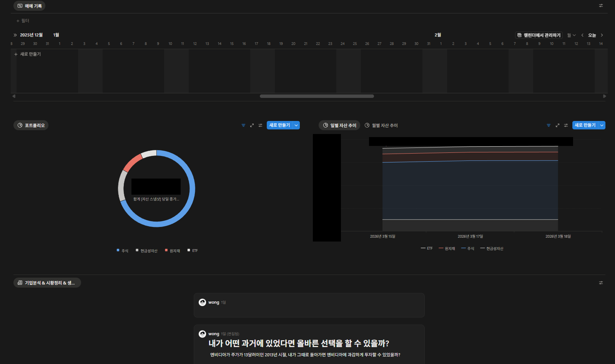This screenshot has height=364, width=615.
Task: Add a filter with + 필터
Action: pyautogui.click(x=23, y=21)
